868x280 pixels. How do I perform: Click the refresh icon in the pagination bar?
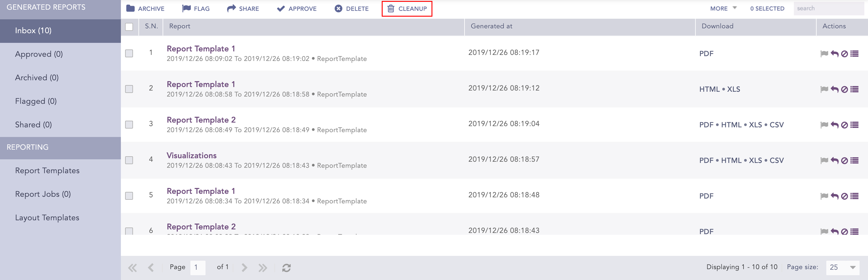(287, 267)
